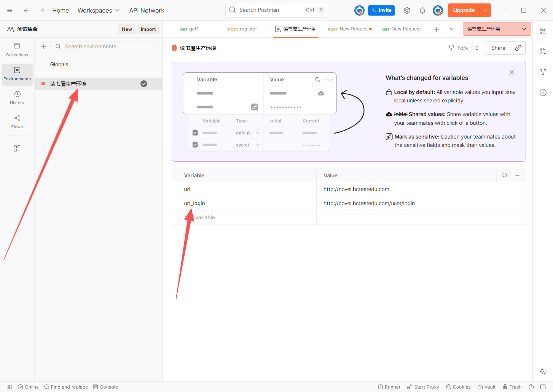Open History in the sidebar

[17, 98]
